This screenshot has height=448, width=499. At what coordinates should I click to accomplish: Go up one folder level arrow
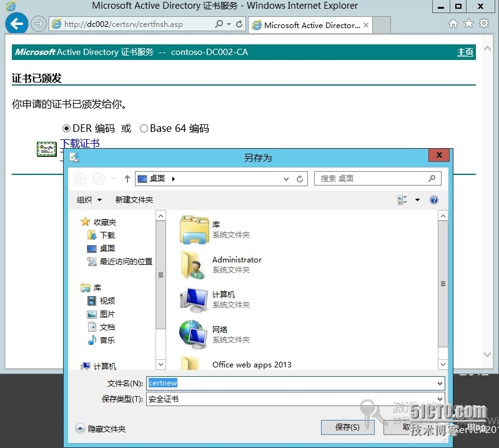[127, 179]
